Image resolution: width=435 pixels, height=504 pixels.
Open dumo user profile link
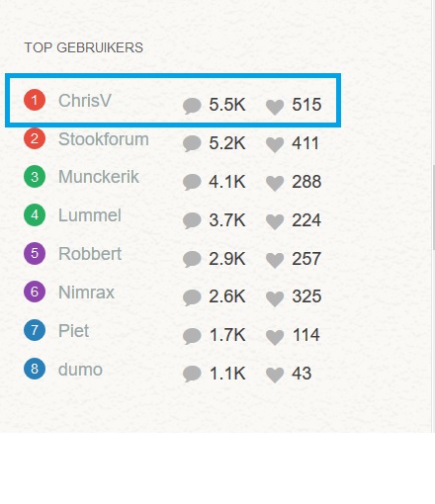click(80, 370)
